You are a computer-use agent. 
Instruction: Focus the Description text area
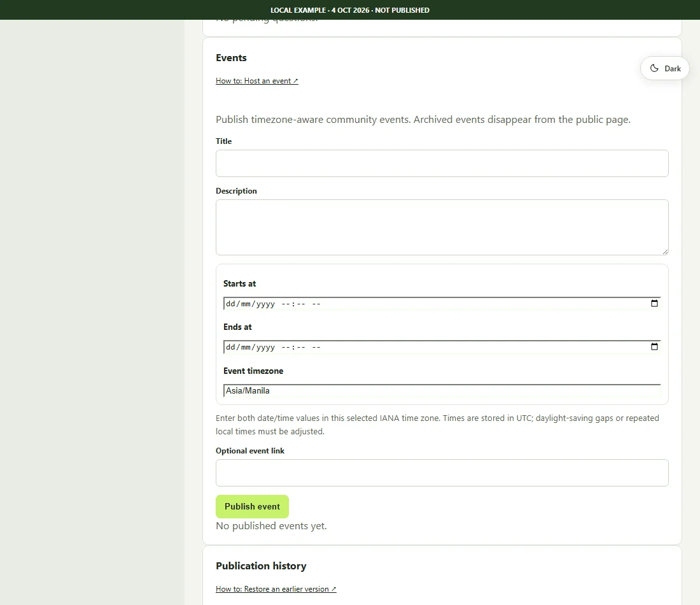click(442, 227)
